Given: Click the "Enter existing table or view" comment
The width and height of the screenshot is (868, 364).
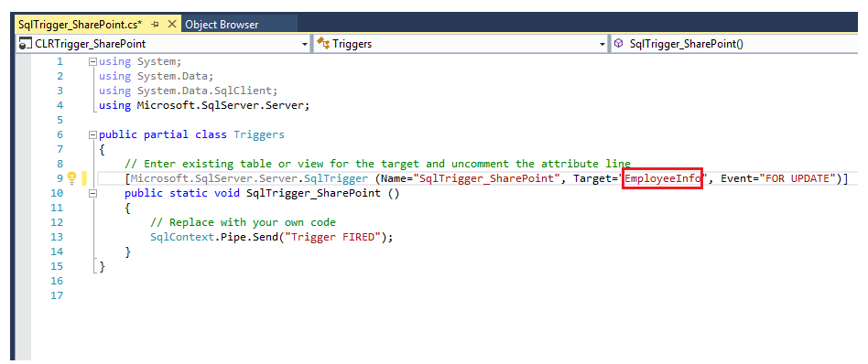Looking at the screenshot, I should pos(377,164).
